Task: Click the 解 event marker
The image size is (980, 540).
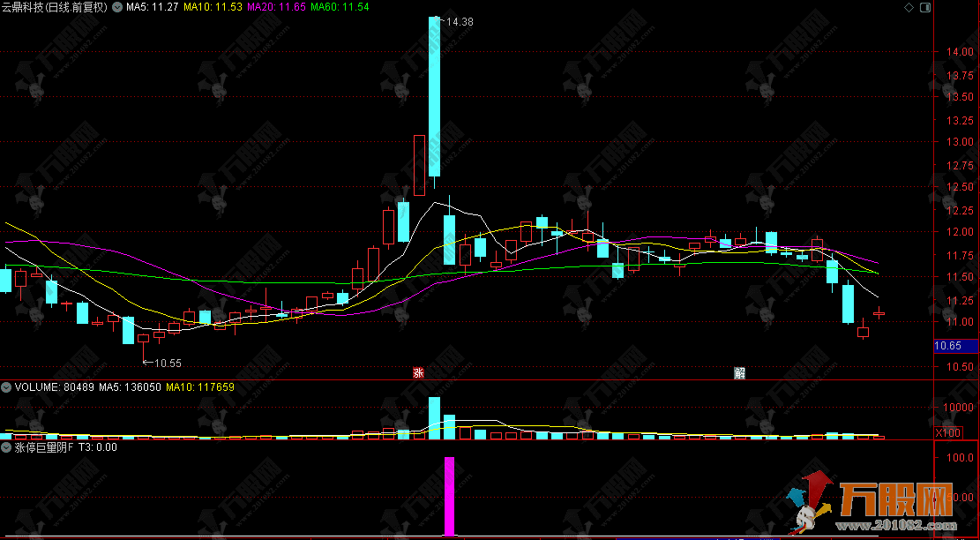Action: (x=740, y=373)
